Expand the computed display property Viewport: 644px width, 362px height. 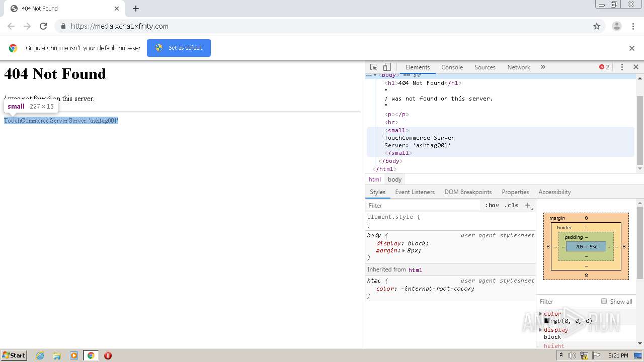pos(541,330)
